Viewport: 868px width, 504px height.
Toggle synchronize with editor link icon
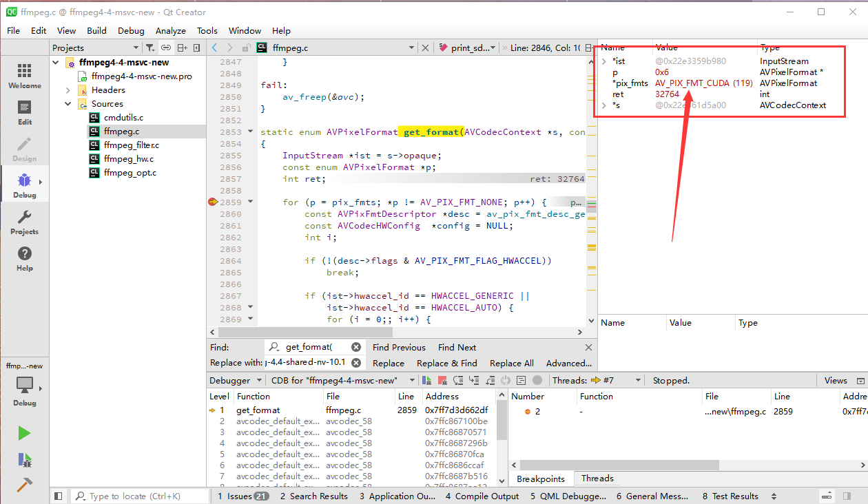pos(166,48)
